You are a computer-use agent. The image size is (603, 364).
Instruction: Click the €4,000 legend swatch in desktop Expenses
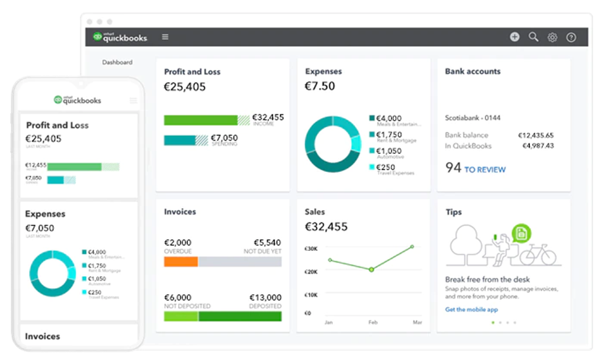372,118
